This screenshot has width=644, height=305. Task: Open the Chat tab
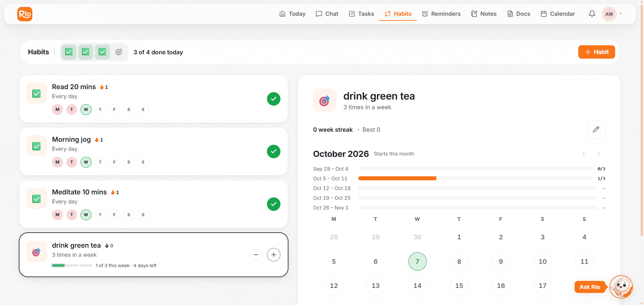(x=327, y=14)
